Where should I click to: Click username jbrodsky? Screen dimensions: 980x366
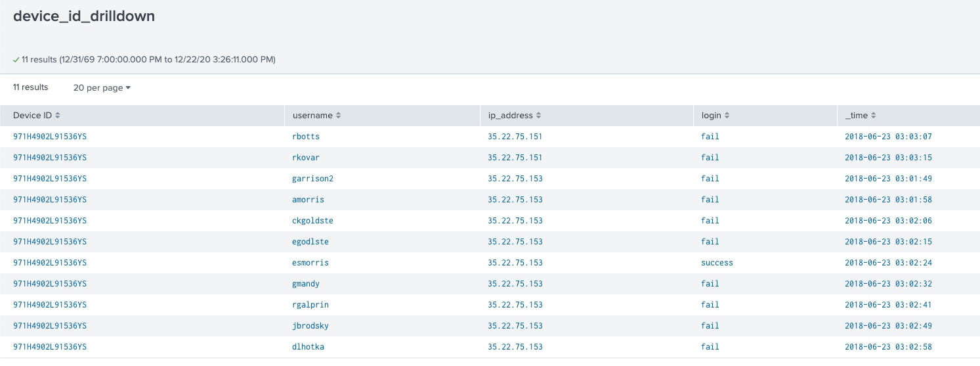click(310, 326)
